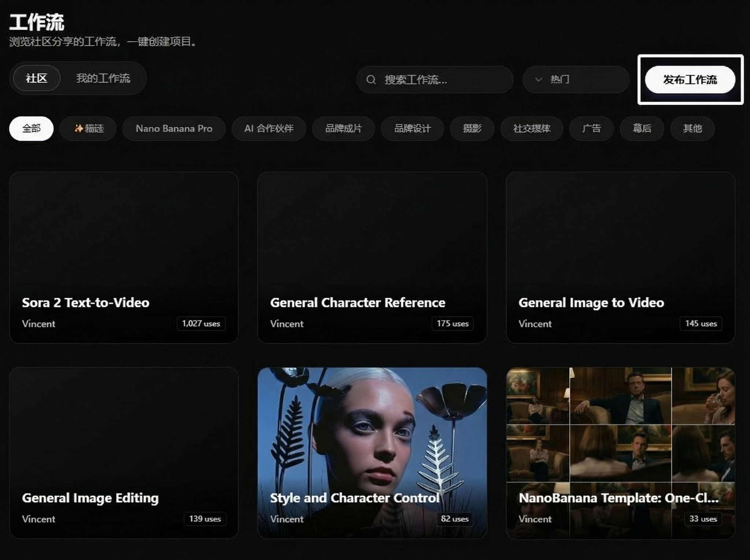Screen dimensions: 750x560
Task: Switch to the 我的工作流 tab
Action: tap(103, 78)
